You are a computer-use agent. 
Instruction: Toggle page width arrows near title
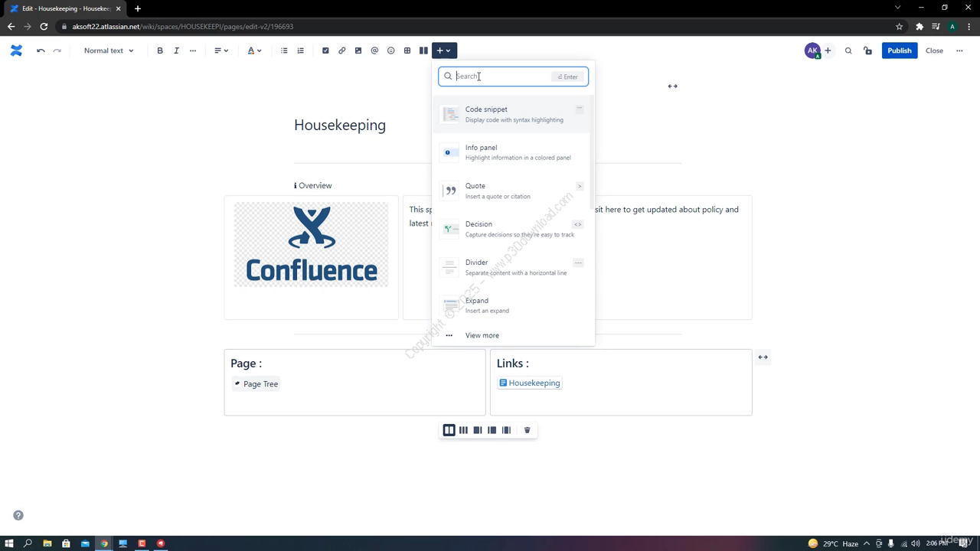tap(672, 86)
